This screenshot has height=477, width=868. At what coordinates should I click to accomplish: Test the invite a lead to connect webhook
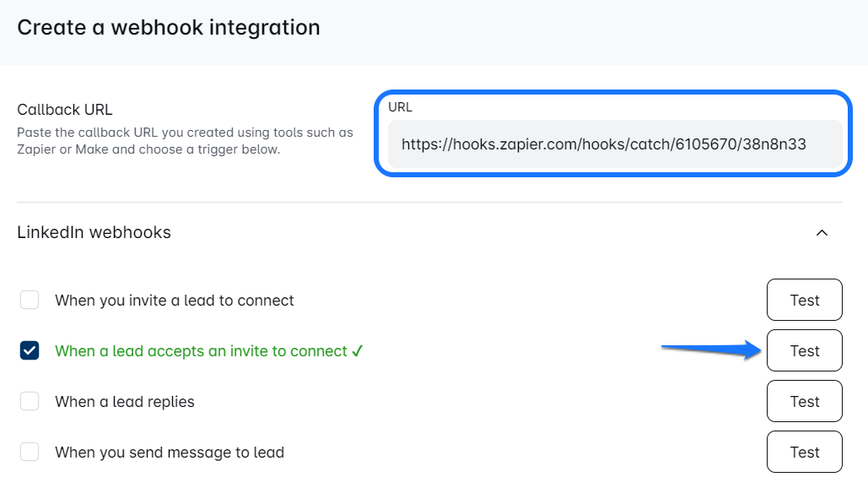(804, 300)
